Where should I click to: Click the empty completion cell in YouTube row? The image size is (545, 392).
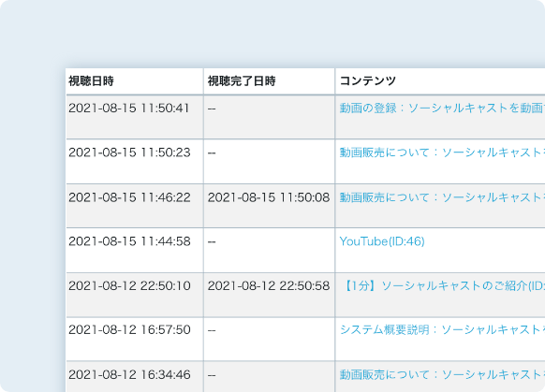pyautogui.click(x=270, y=251)
